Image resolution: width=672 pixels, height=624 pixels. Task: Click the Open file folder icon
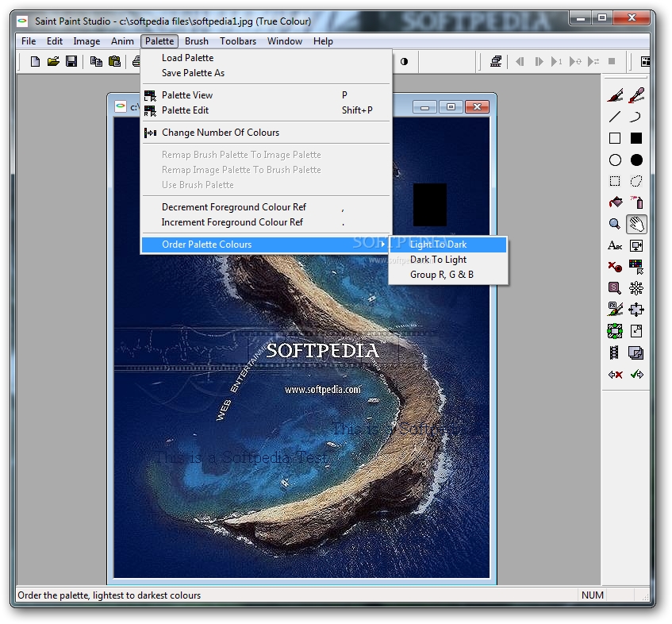(x=53, y=62)
